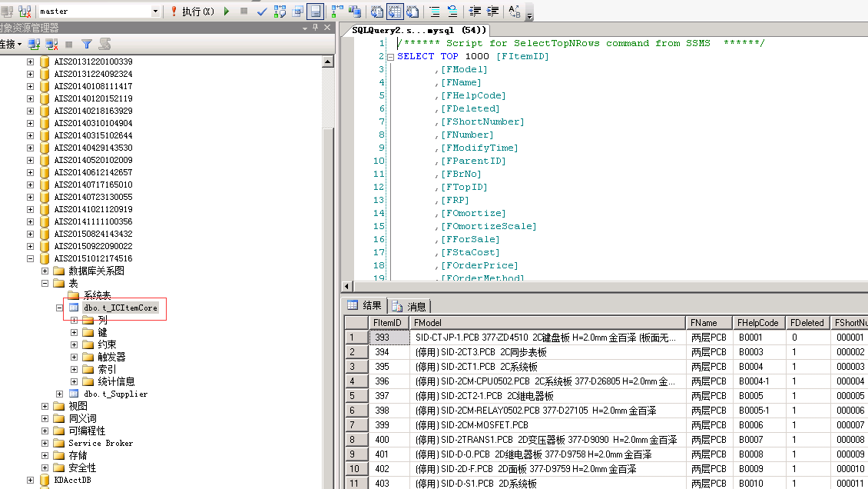This screenshot has width=868, height=489.
Task: Switch output to Results to Text
Action: pyautogui.click(x=377, y=11)
